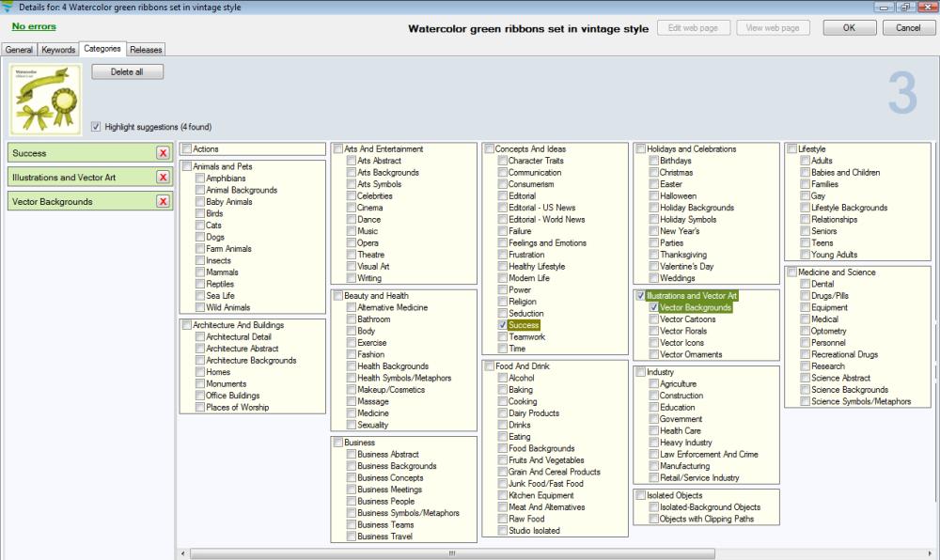
Task: Check the Vector Ornaments checkbox
Action: [x=654, y=354]
